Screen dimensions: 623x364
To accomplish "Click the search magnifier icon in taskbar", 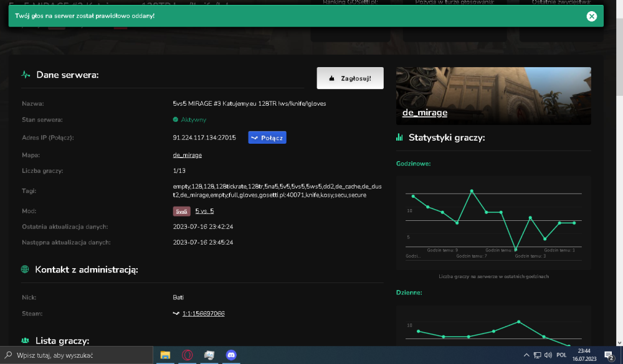I will [x=8, y=355].
